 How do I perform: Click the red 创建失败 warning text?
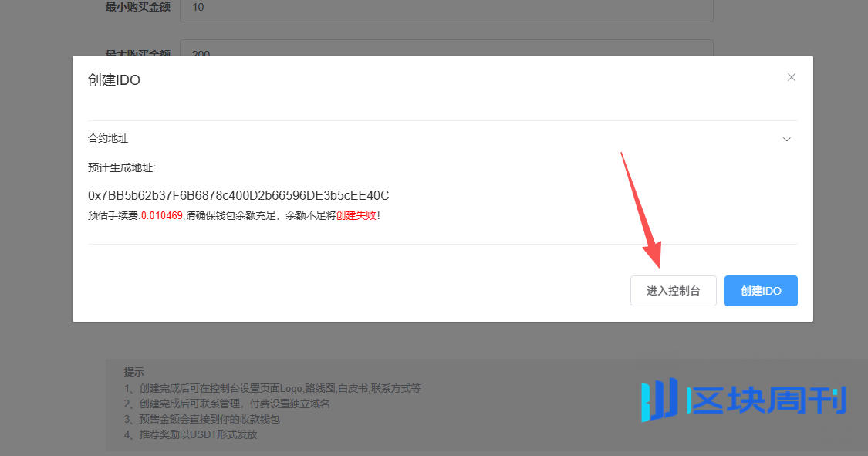[356, 216]
